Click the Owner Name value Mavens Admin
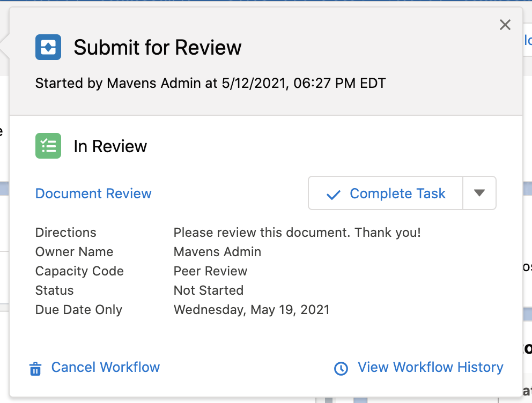Screen dimensions: 532x403 217,252
